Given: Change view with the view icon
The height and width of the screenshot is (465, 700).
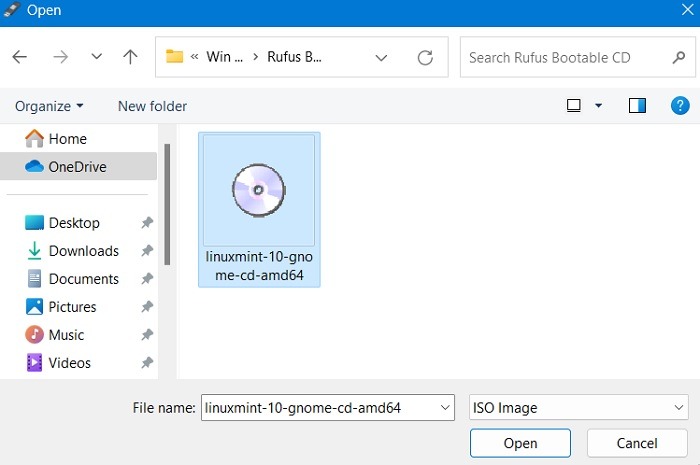Looking at the screenshot, I should click(574, 106).
